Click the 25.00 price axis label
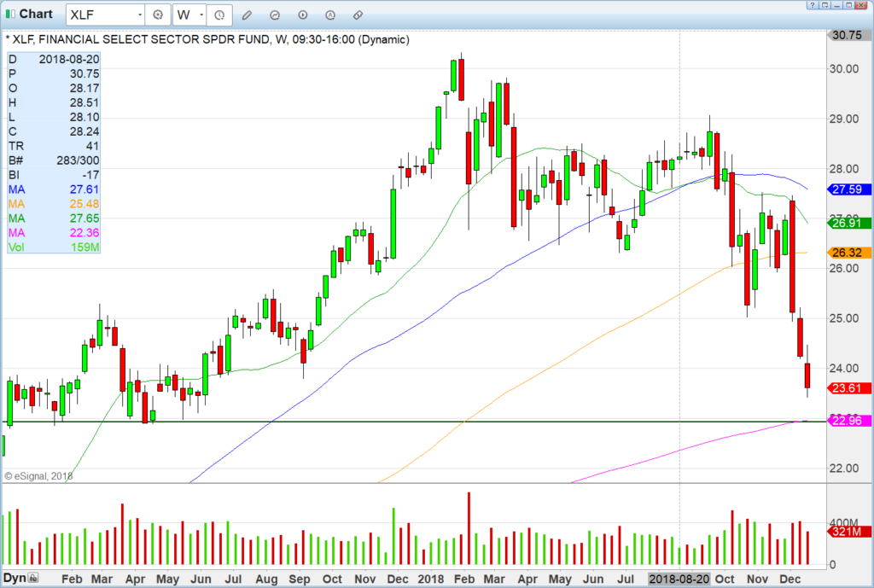This screenshot has width=874, height=588. coord(844,318)
